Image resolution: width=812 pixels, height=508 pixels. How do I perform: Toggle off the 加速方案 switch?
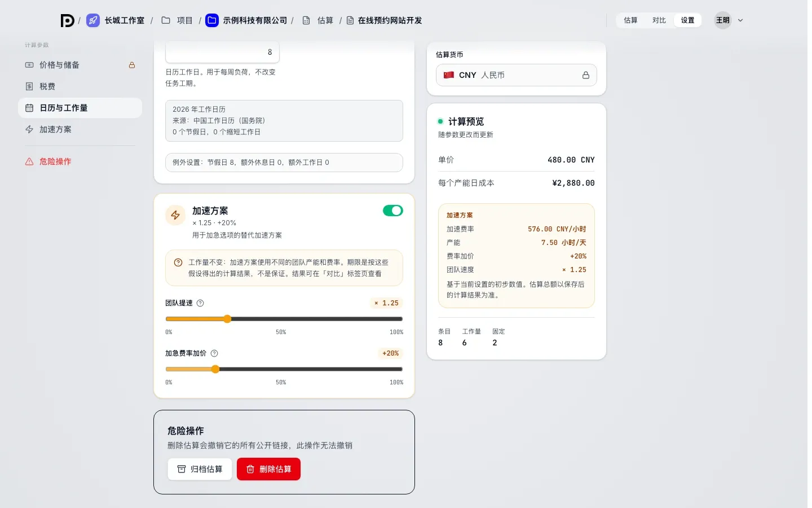tap(393, 211)
